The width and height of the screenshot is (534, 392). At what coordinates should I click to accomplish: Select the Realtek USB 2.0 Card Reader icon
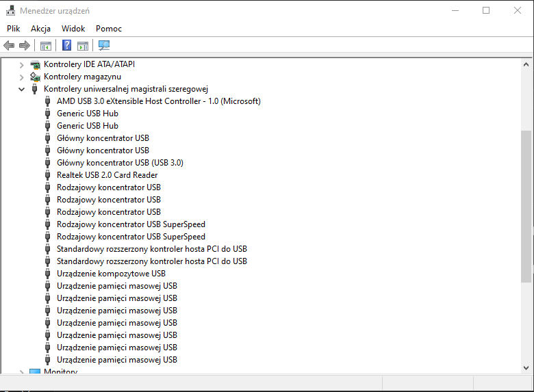pos(48,175)
